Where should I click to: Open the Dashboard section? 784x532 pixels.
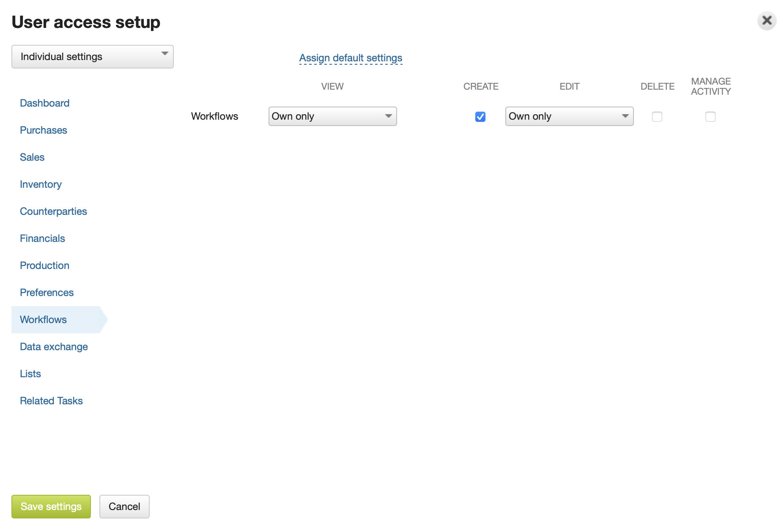click(44, 103)
